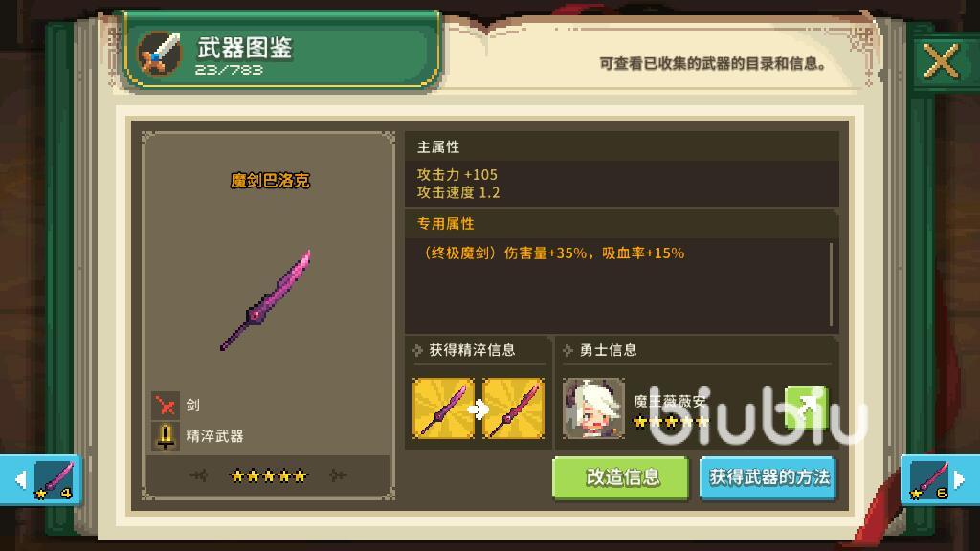Select the first essence sword icon

[x=443, y=408]
